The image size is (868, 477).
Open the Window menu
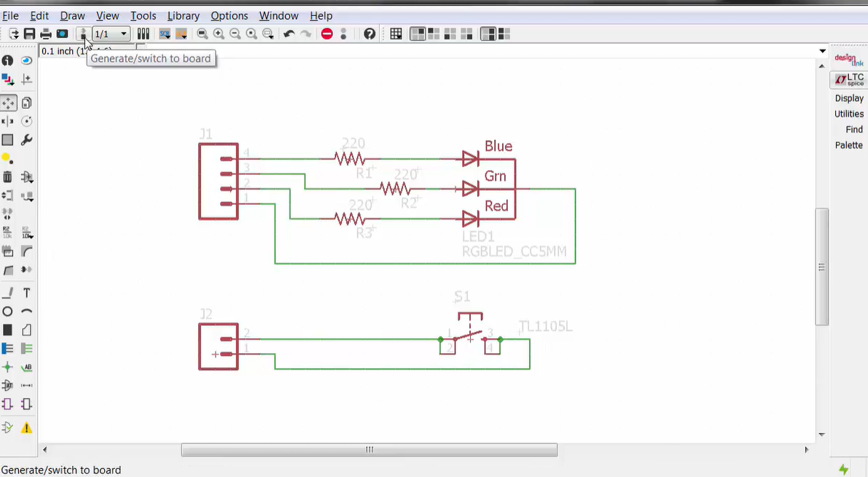pyautogui.click(x=279, y=15)
